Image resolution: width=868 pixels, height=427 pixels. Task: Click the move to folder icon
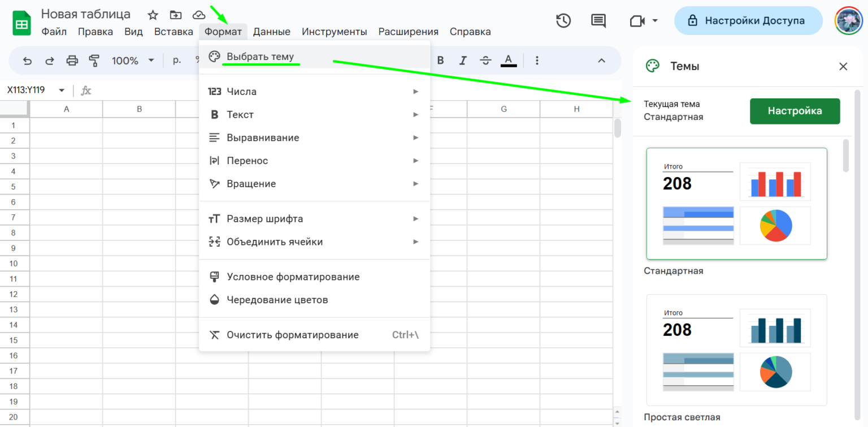click(176, 15)
